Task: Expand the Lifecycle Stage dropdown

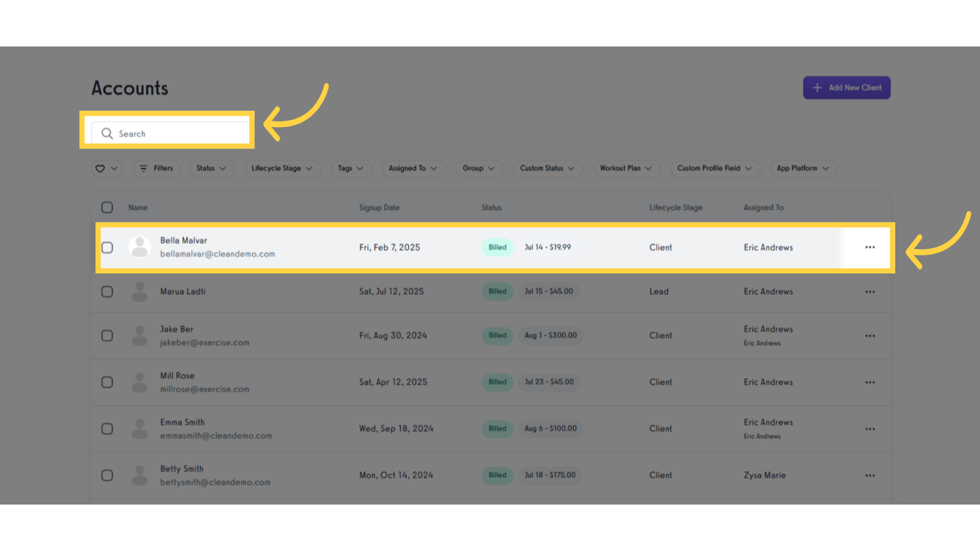Action: (282, 168)
